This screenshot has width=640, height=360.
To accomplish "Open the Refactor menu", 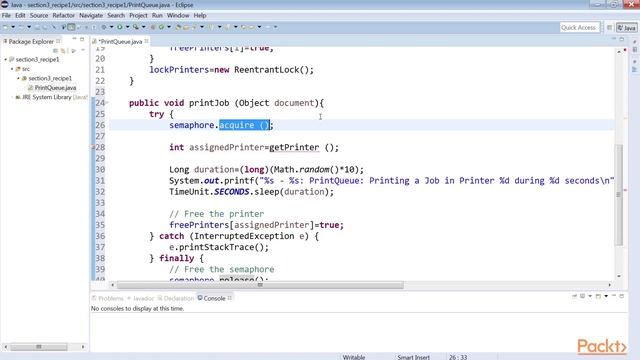I will coord(64,16).
